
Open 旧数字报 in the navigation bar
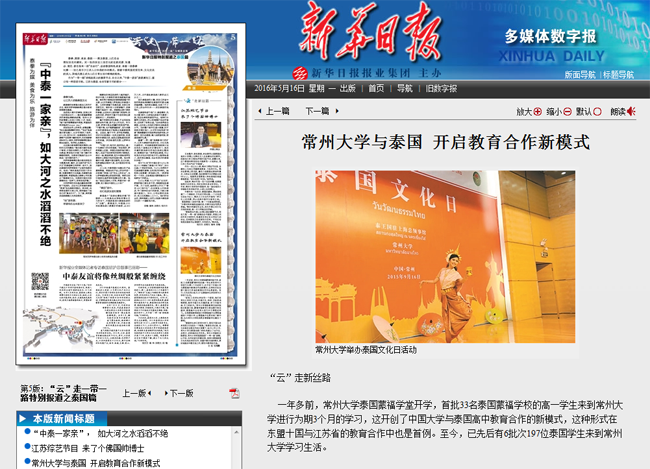click(x=441, y=88)
